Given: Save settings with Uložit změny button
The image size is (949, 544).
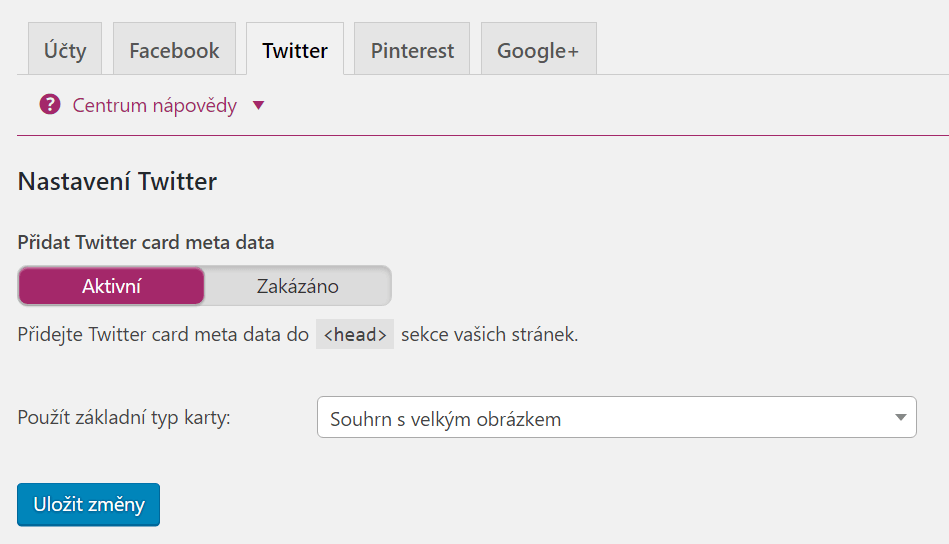Looking at the screenshot, I should 88,505.
